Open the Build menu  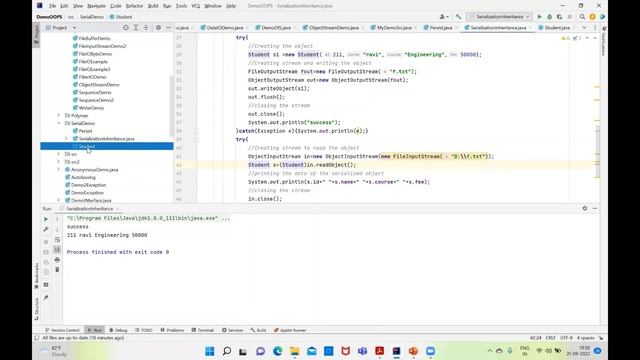153,6
